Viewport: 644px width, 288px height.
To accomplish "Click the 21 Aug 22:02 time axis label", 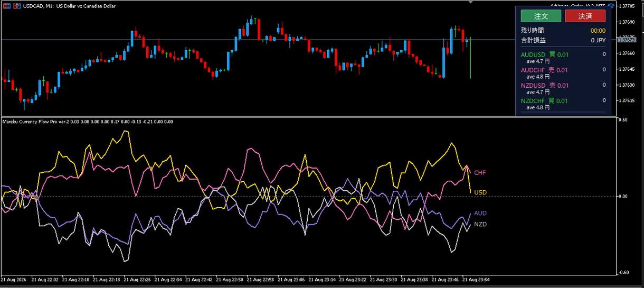I will coord(45,279).
